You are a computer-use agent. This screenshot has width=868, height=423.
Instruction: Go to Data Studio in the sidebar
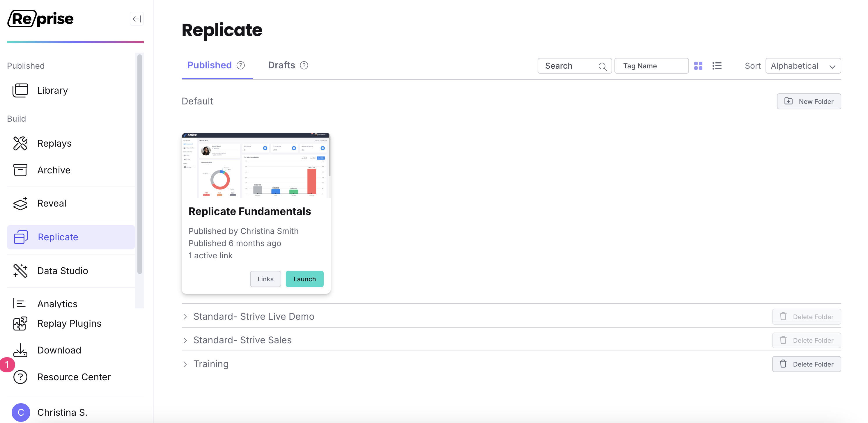click(x=63, y=271)
